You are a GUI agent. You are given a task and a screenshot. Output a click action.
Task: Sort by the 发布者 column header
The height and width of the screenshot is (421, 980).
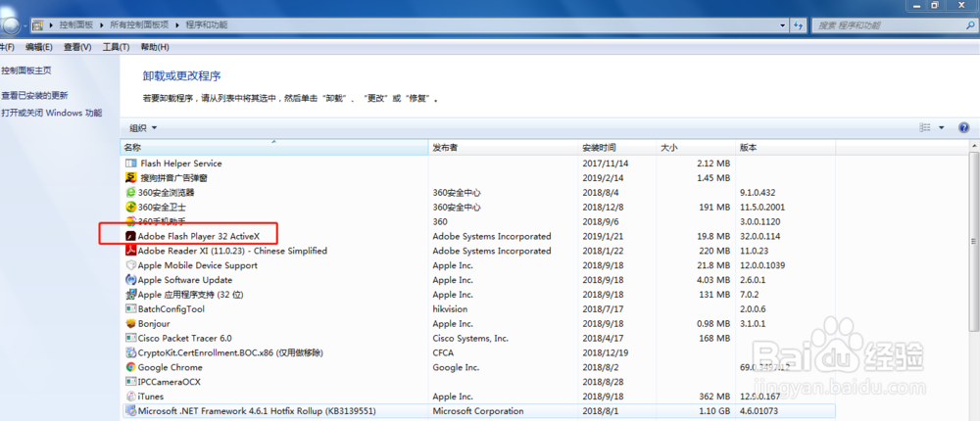(504, 148)
